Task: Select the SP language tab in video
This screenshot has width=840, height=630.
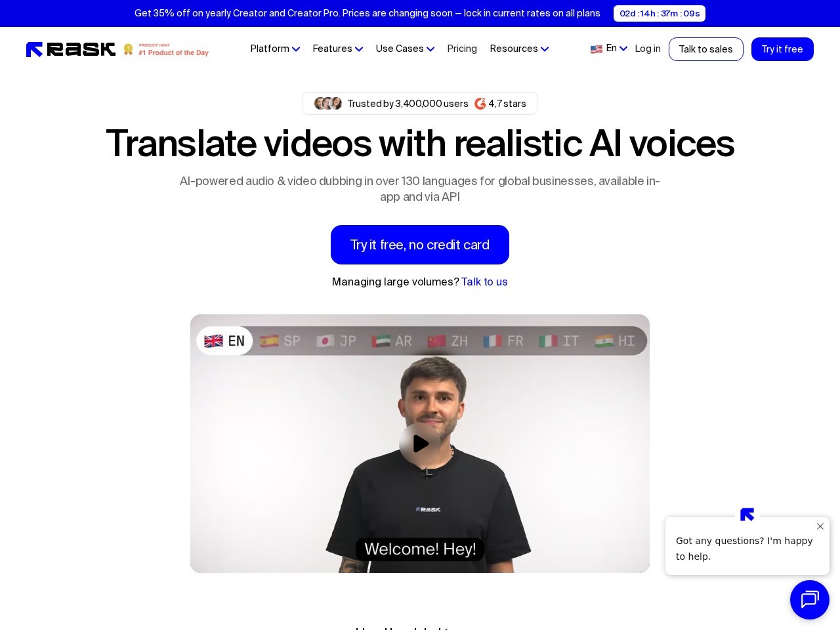Action: pyautogui.click(x=280, y=341)
